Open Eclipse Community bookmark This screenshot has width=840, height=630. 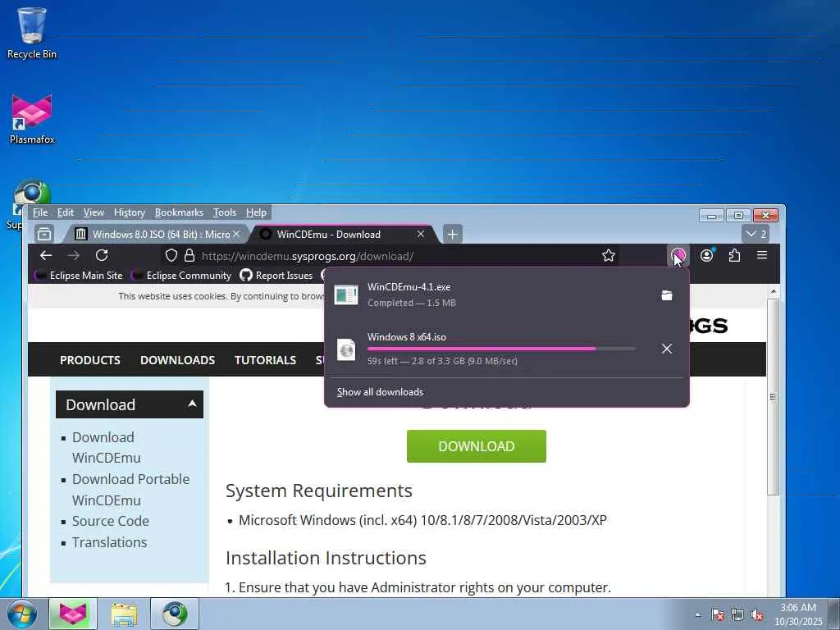click(181, 276)
